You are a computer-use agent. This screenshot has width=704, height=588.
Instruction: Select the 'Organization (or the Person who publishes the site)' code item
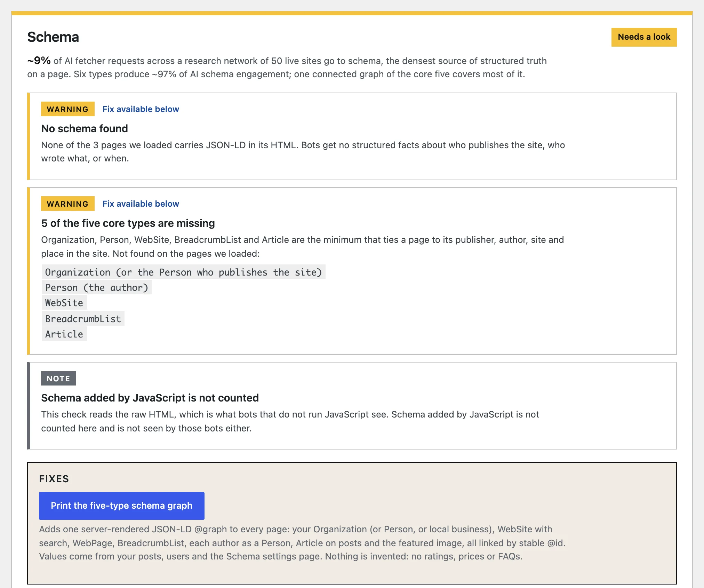184,272
